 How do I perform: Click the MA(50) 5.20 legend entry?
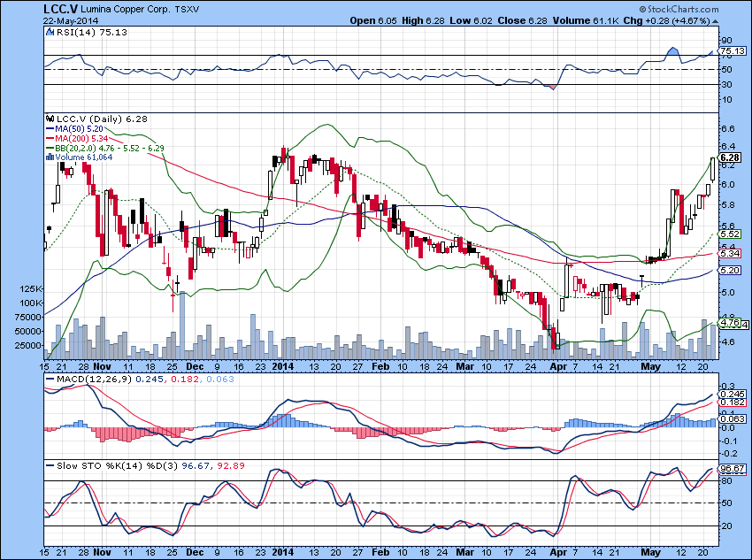pos(79,128)
